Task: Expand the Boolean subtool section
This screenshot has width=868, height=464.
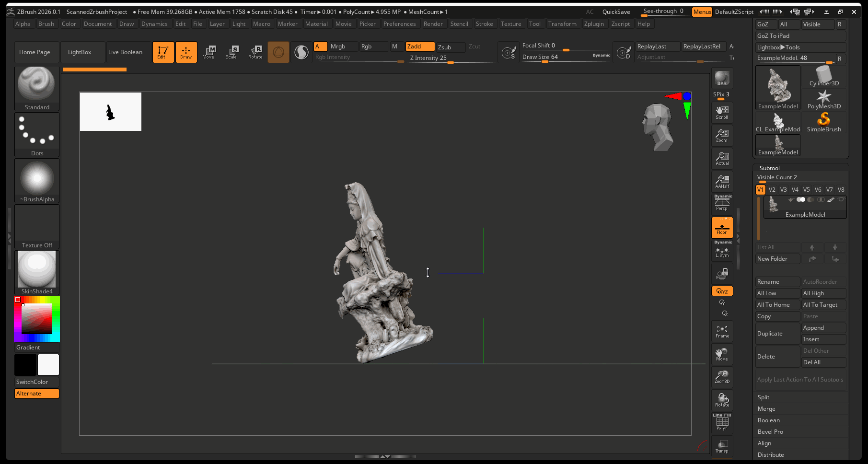Action: pos(768,420)
